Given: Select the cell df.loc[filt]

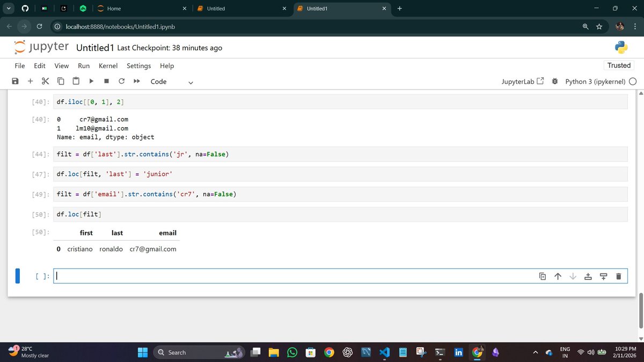Looking at the screenshot, I should 340,215.
